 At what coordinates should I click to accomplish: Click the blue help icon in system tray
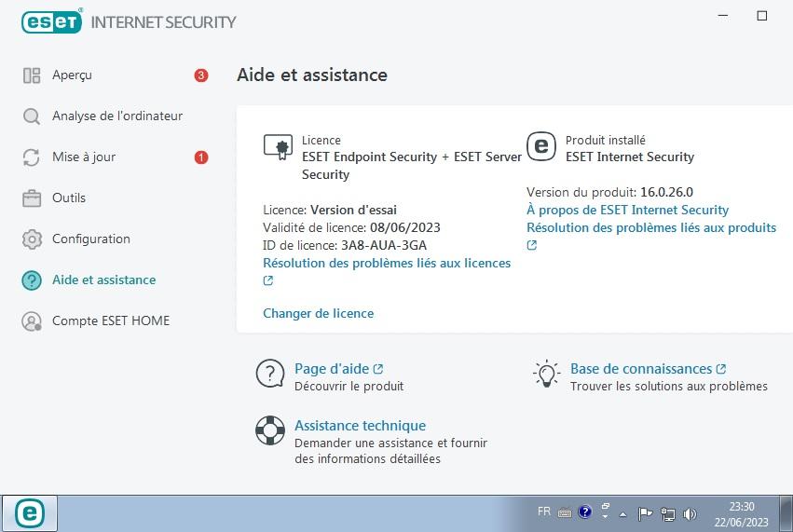[584, 512]
